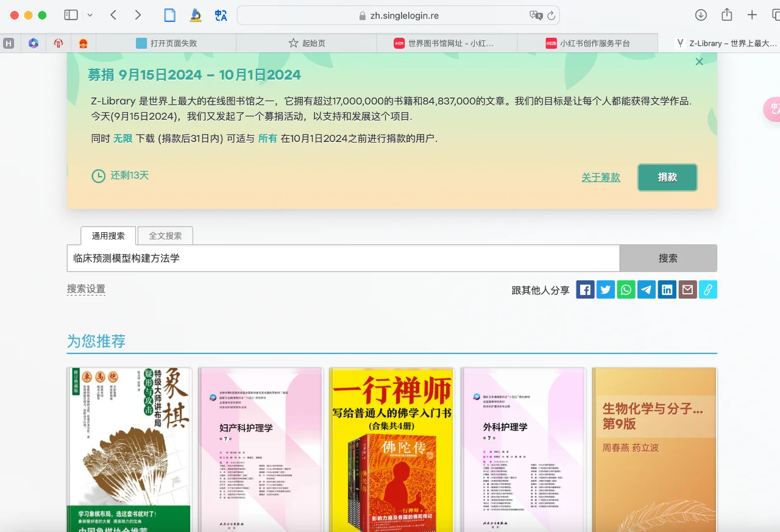780x532 pixels.
Task: Select the 通用搜索 search tab
Action: [x=108, y=236]
